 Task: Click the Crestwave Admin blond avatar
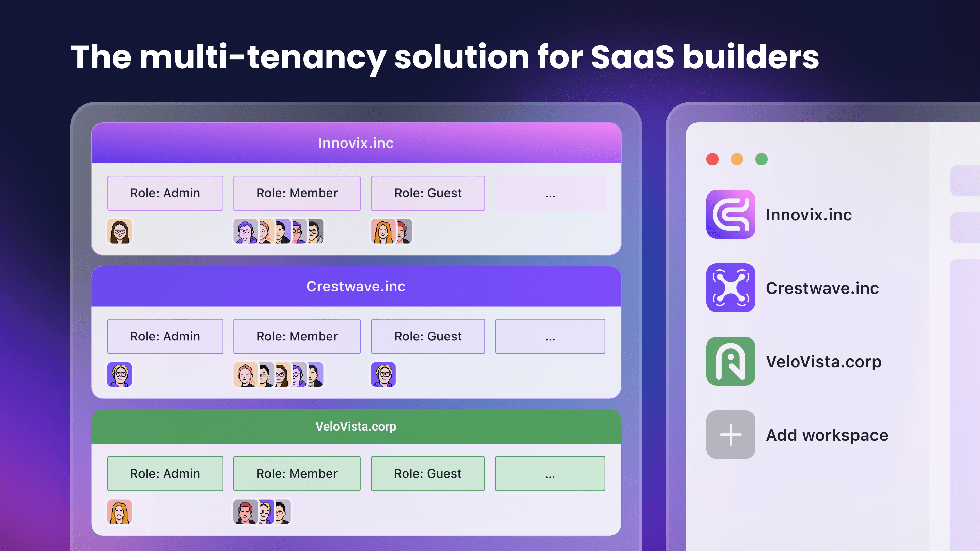(119, 374)
